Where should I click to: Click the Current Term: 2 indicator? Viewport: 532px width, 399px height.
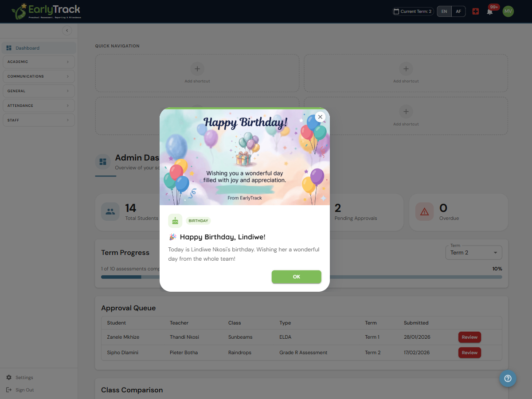pos(413,12)
